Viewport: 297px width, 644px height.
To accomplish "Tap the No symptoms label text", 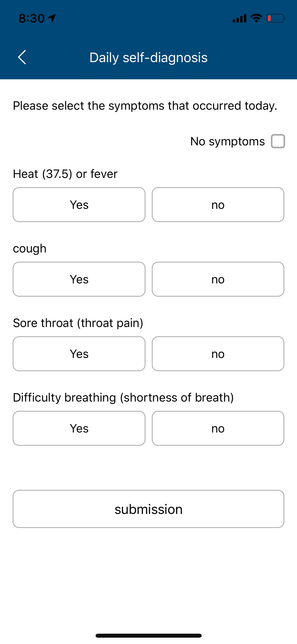I will pyautogui.click(x=228, y=141).
